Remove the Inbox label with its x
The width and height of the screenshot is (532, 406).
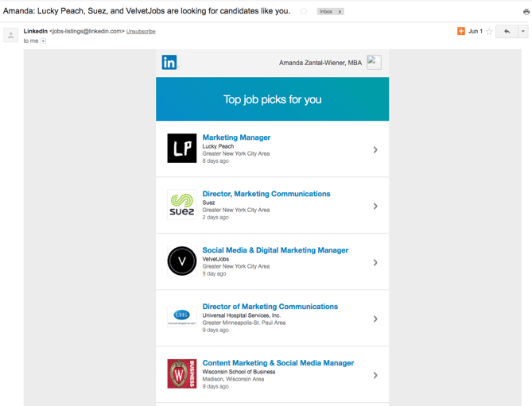pos(340,12)
